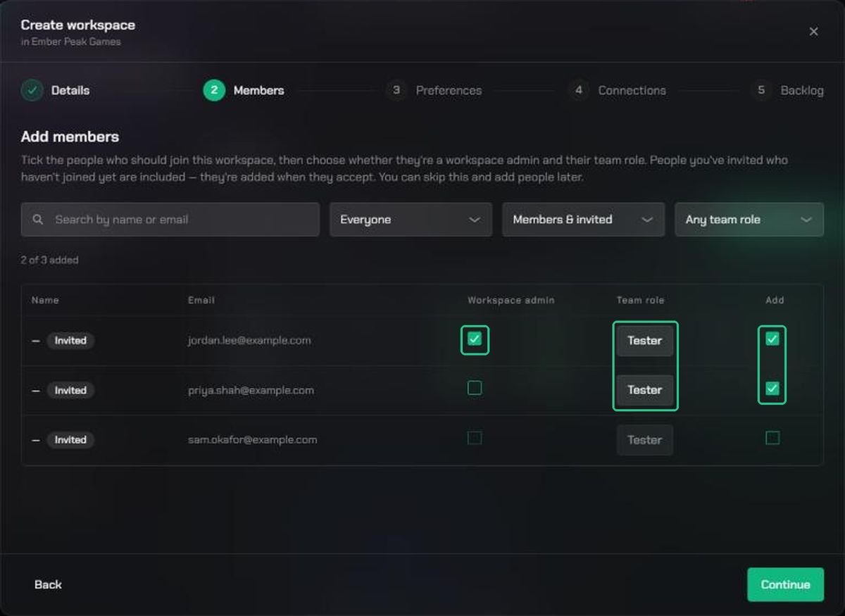Jump to the Connections step label

632,90
